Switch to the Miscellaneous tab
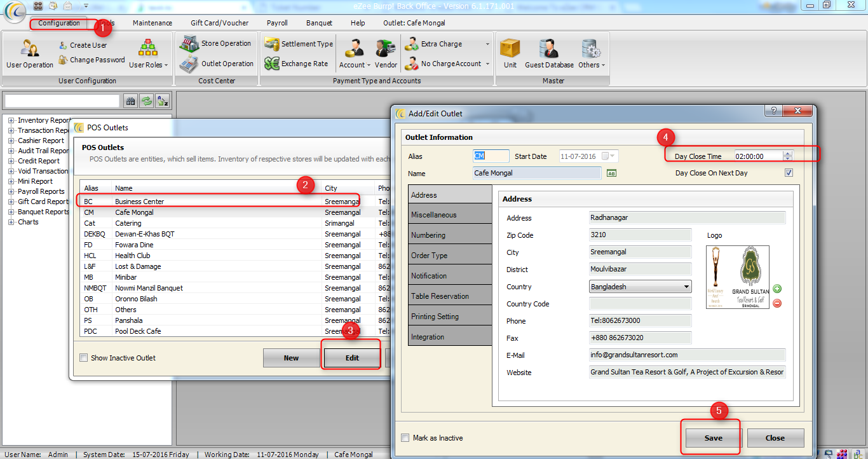The image size is (868, 459). point(450,215)
